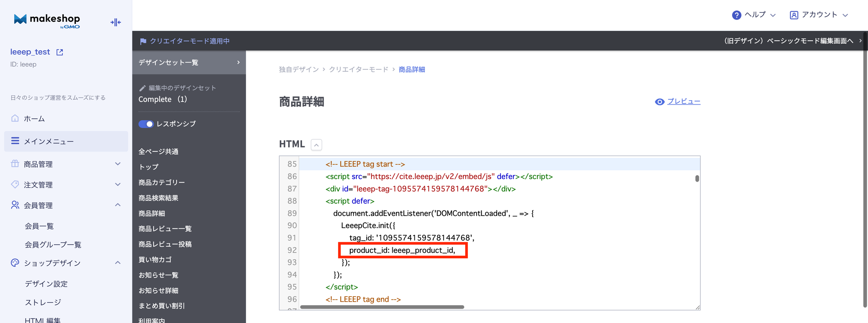Viewport: 868px width, 323px height.
Task: Click the LEEEP tag end comment line
Action: [x=363, y=300]
